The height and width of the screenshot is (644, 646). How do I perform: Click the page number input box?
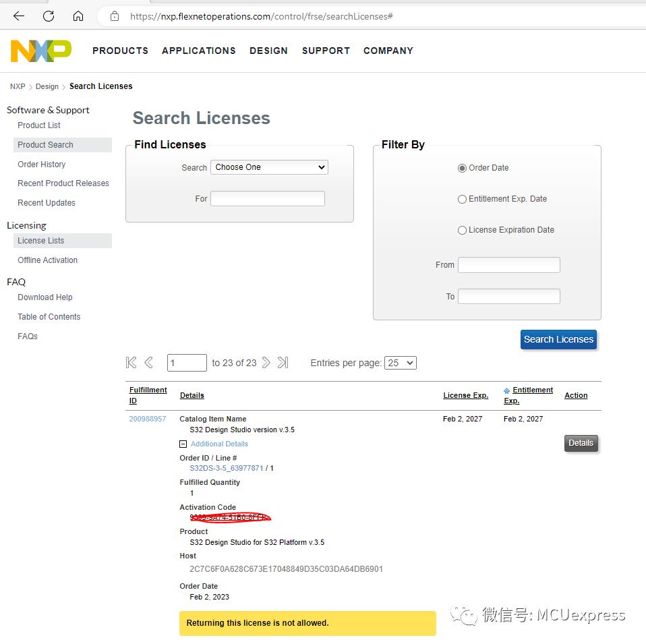click(187, 363)
